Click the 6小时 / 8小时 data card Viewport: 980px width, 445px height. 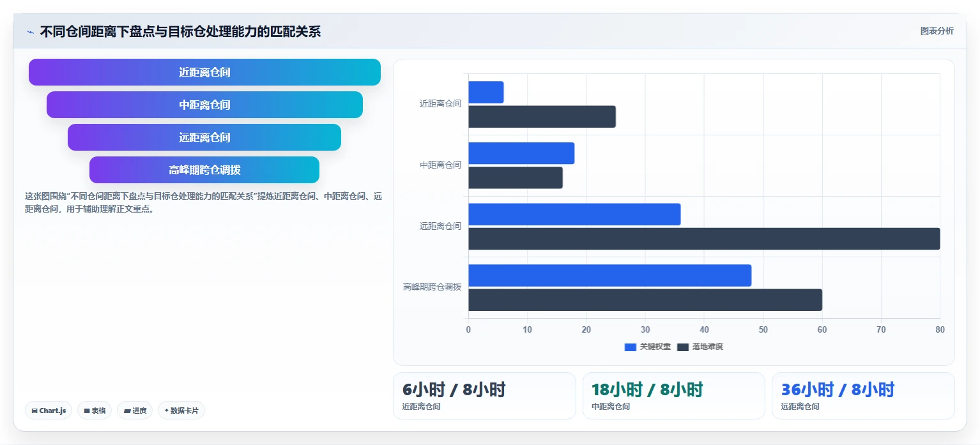coord(484,396)
